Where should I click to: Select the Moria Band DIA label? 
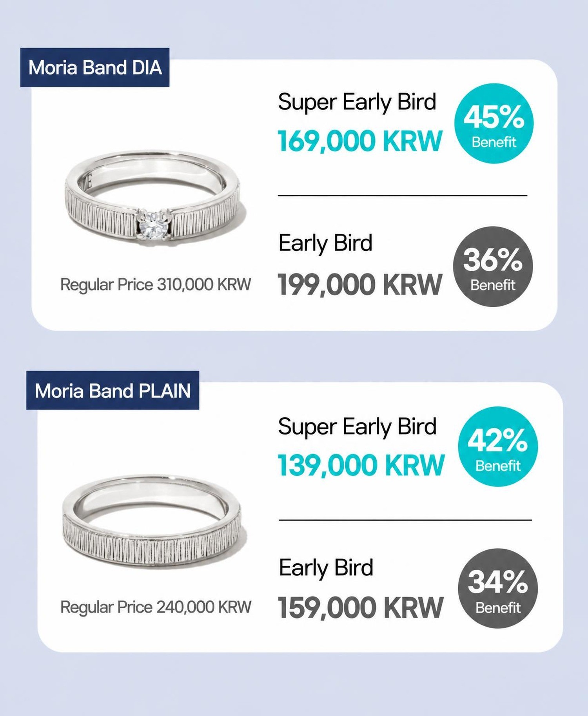[x=95, y=67]
